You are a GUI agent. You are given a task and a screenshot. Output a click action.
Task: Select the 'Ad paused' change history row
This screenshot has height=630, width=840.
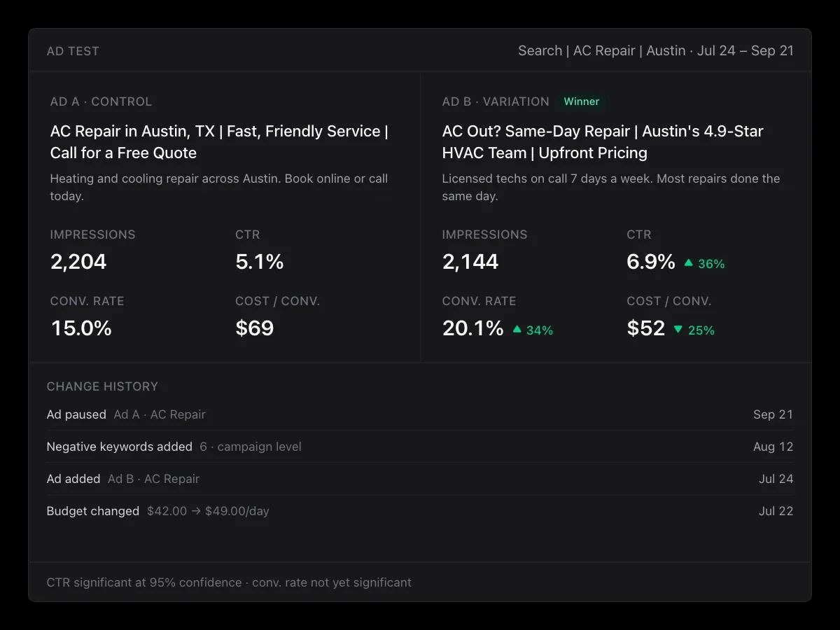(x=420, y=414)
